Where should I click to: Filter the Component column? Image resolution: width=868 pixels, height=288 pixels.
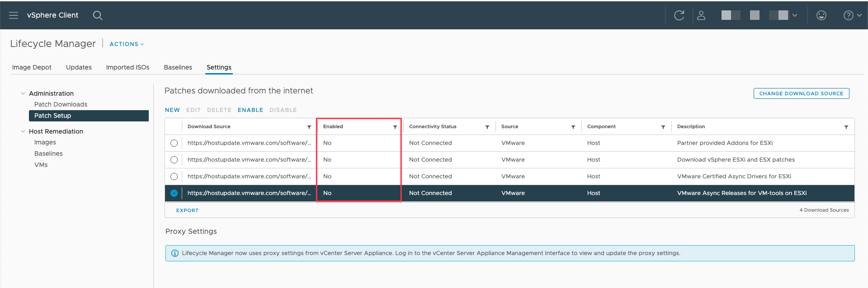[663, 127]
